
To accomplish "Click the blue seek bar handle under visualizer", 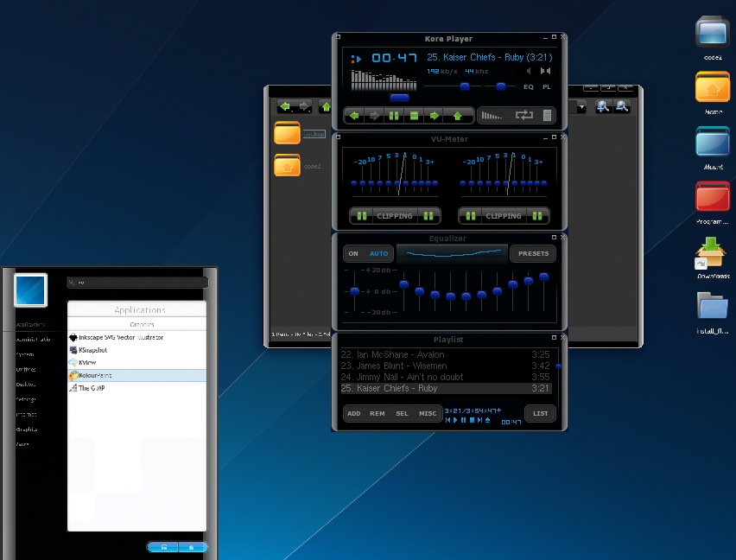I will pyautogui.click(x=399, y=98).
